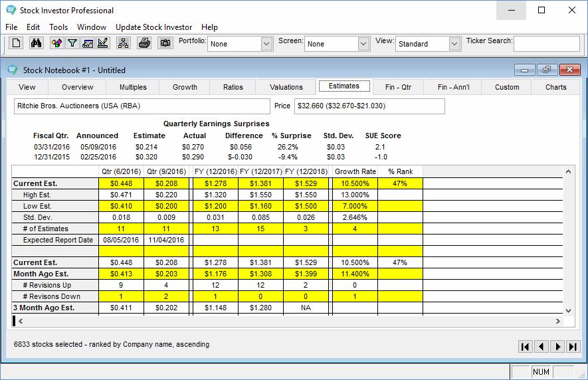This screenshot has height=380, width=588.
Task: Open the Update Stock Investor menu
Action: pyautogui.click(x=153, y=27)
